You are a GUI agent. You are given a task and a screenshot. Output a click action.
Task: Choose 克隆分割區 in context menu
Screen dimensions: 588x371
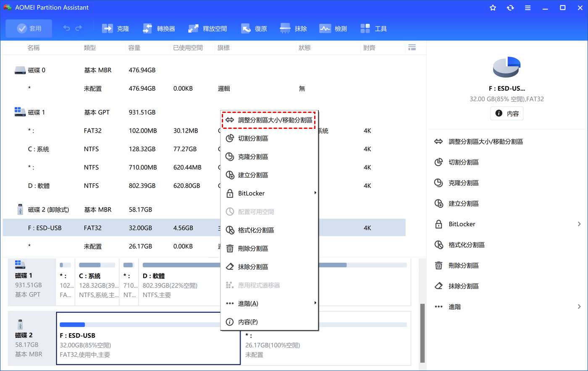(x=269, y=157)
